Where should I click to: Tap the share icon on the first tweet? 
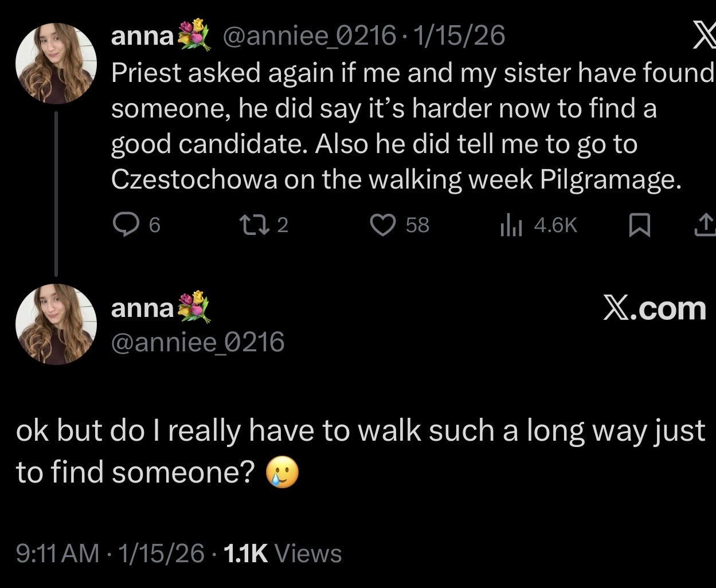(x=704, y=226)
